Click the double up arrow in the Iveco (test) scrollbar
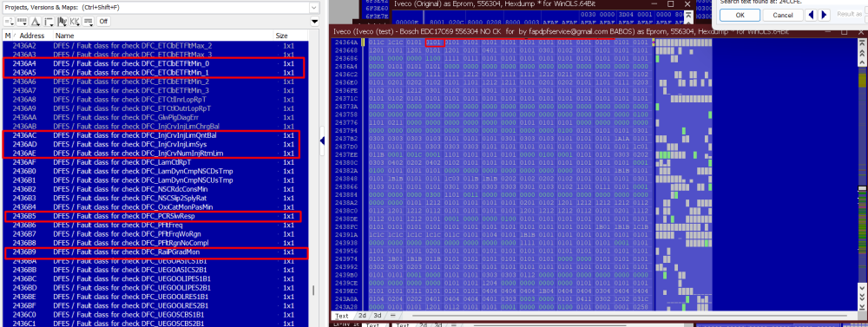 click(x=862, y=52)
